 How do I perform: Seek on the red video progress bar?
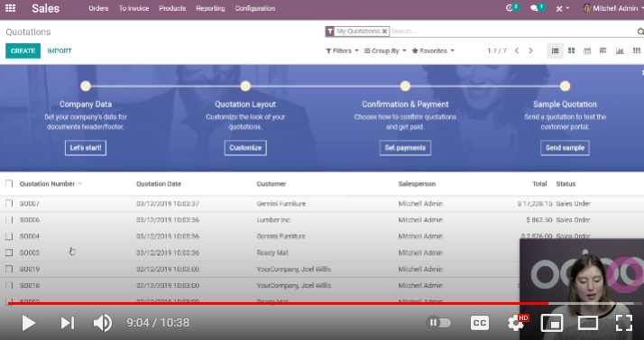[278, 303]
